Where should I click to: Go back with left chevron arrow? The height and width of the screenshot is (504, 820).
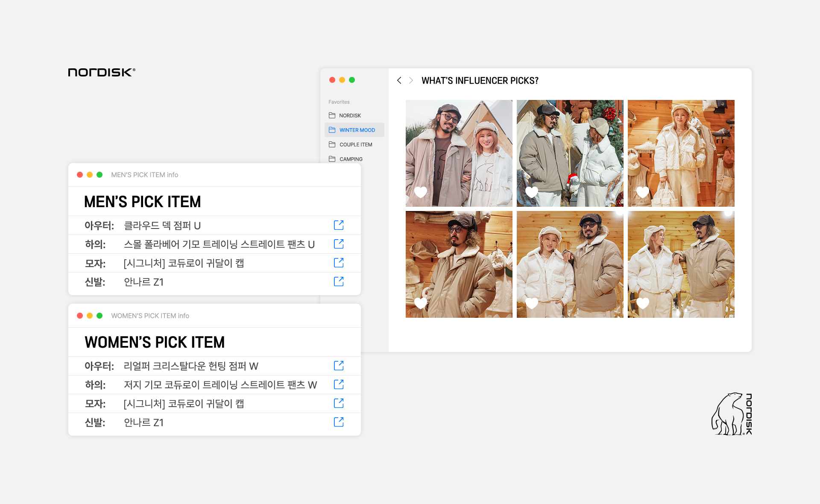399,80
